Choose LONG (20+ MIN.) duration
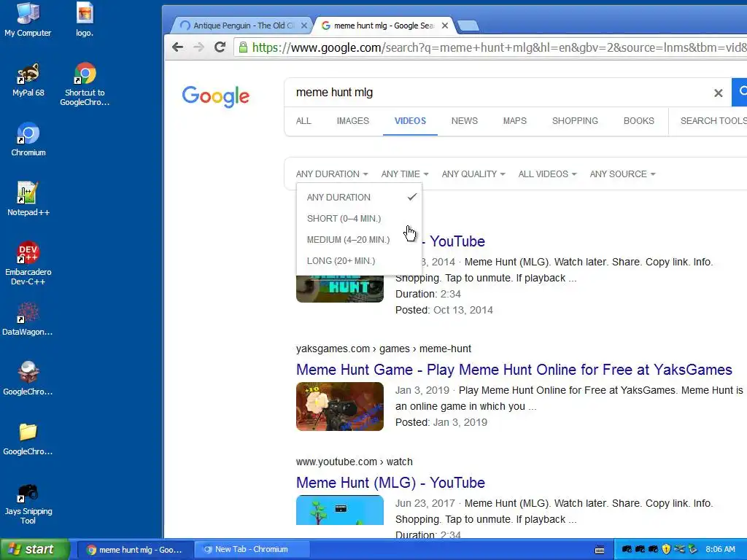The height and width of the screenshot is (560, 747). point(359,261)
